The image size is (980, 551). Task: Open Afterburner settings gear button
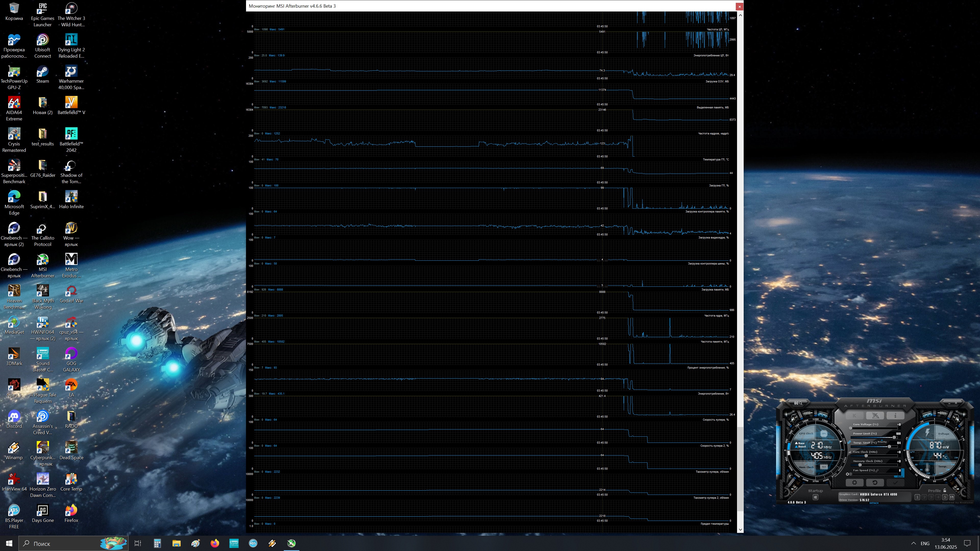[x=854, y=483]
